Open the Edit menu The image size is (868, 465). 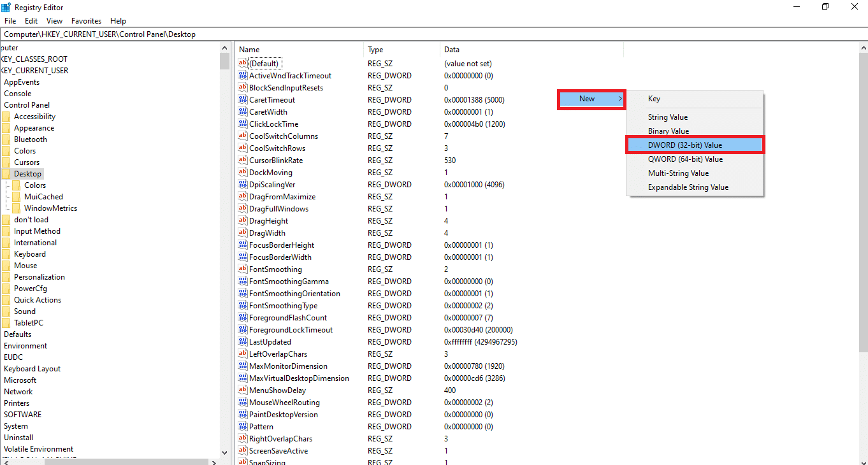31,21
